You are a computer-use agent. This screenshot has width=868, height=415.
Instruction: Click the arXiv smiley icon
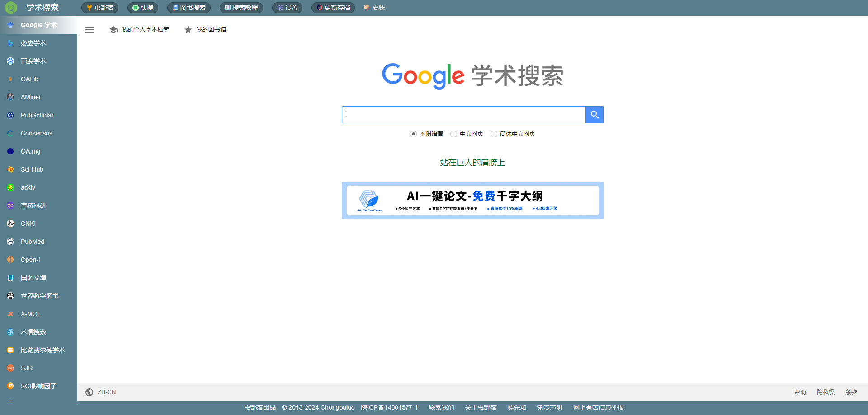tap(10, 187)
